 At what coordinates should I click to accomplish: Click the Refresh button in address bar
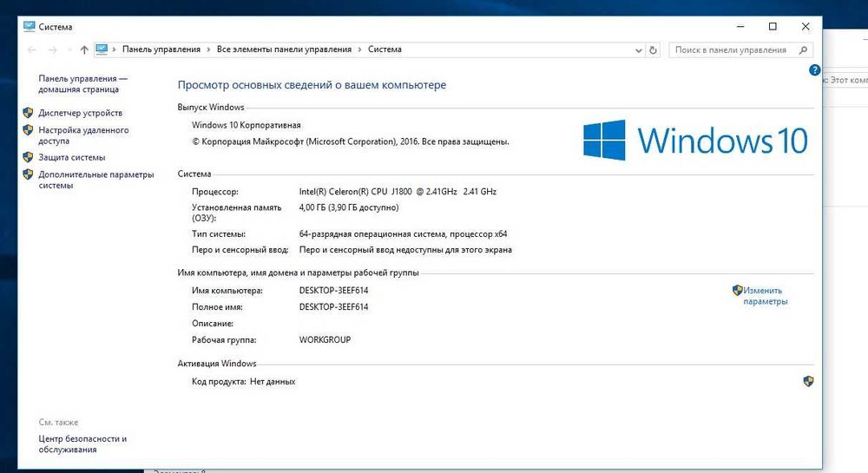(x=654, y=49)
